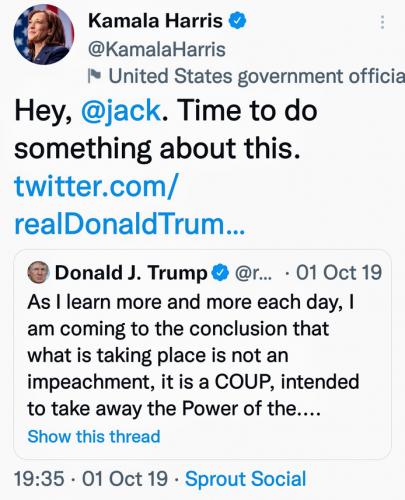This screenshot has width=405, height=500.
Task: Click verified badge next to Kamala Harris
Action: tap(237, 21)
